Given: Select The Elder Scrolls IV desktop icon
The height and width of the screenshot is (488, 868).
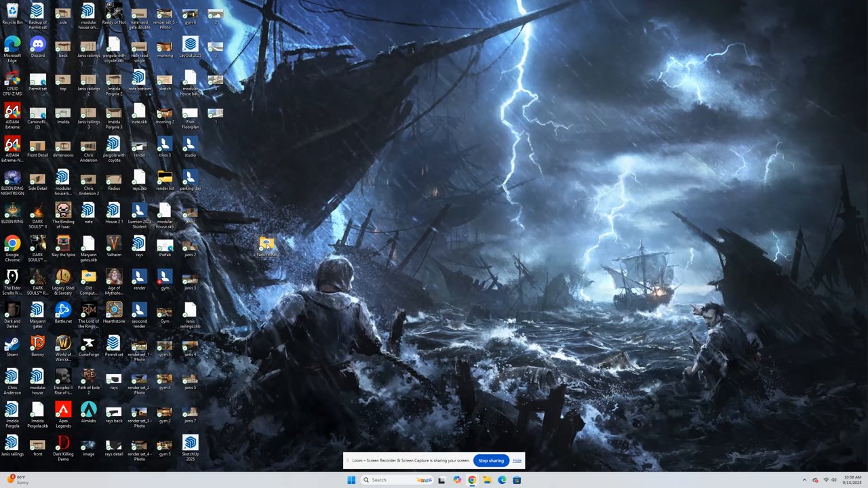Looking at the screenshot, I should (x=12, y=283).
